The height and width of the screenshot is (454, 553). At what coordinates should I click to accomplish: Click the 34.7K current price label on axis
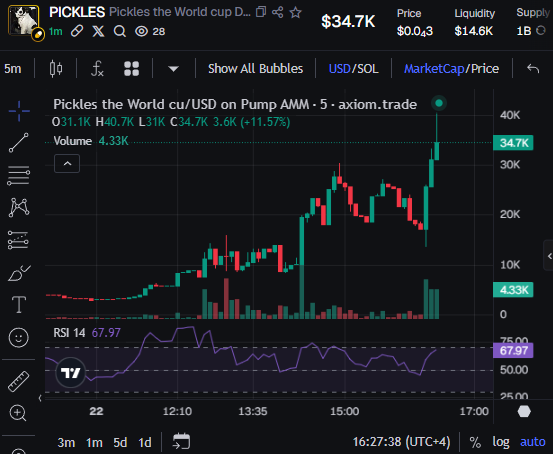513,143
